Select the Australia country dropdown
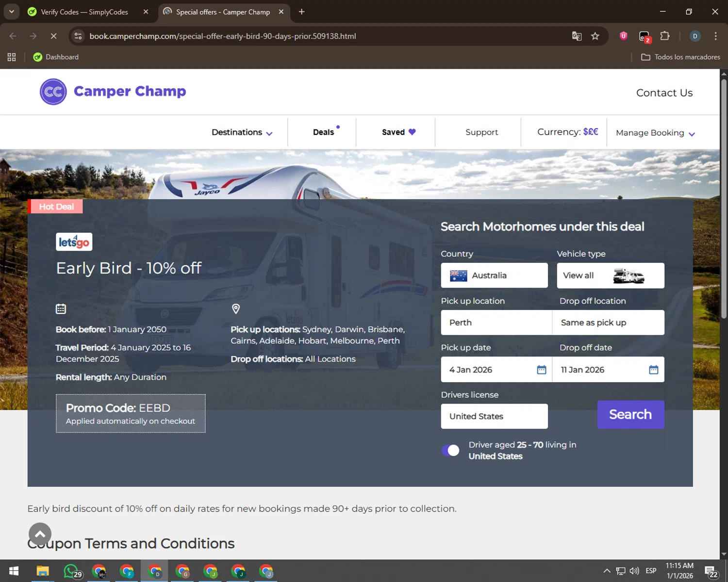This screenshot has width=728, height=582. coord(494,275)
